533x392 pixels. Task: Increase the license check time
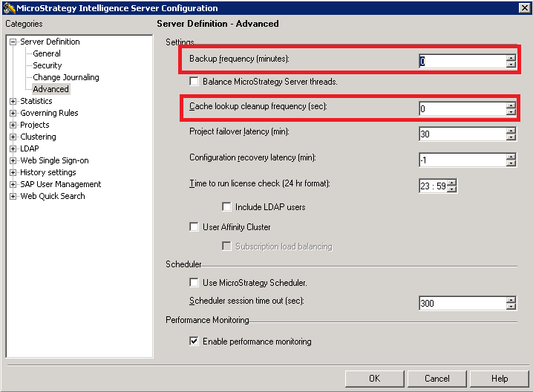[x=452, y=183]
